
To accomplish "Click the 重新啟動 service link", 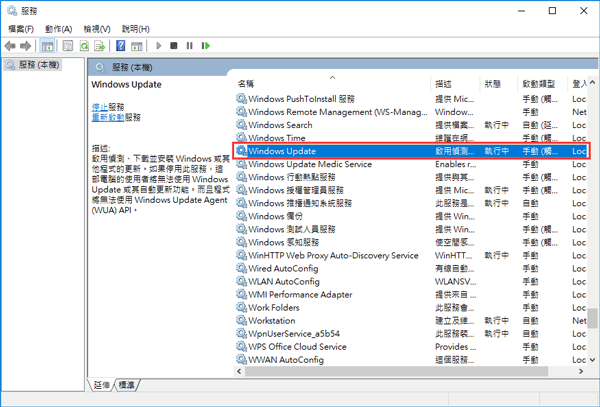I will (107, 117).
